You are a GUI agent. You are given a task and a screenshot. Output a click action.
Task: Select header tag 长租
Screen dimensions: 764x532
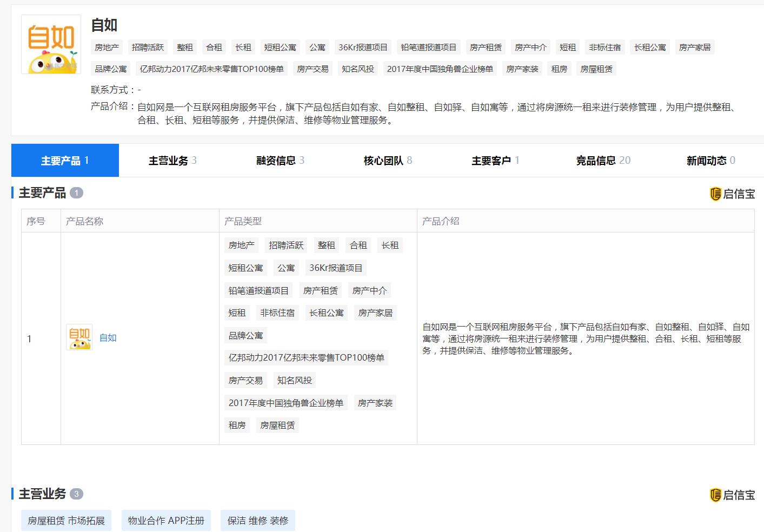[243, 48]
